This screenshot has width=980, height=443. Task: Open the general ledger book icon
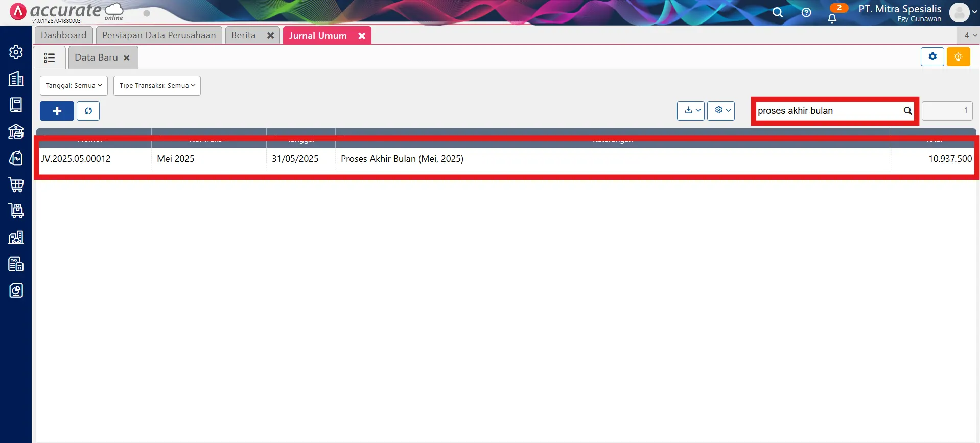[x=16, y=105]
